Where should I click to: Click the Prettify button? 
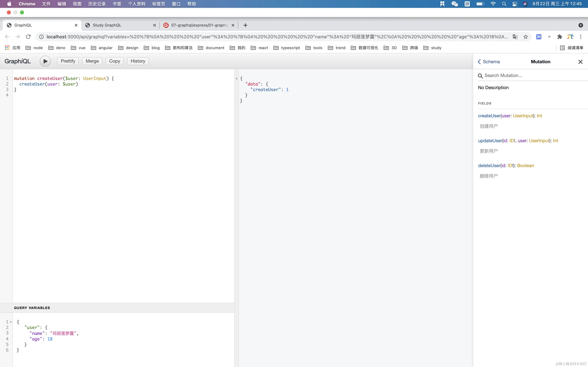click(68, 61)
